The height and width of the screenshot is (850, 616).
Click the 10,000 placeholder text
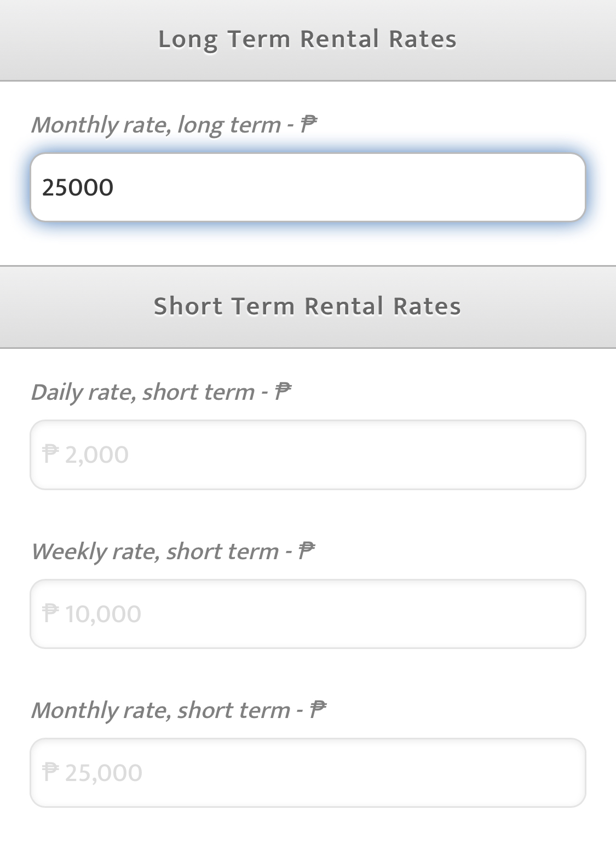point(103,613)
